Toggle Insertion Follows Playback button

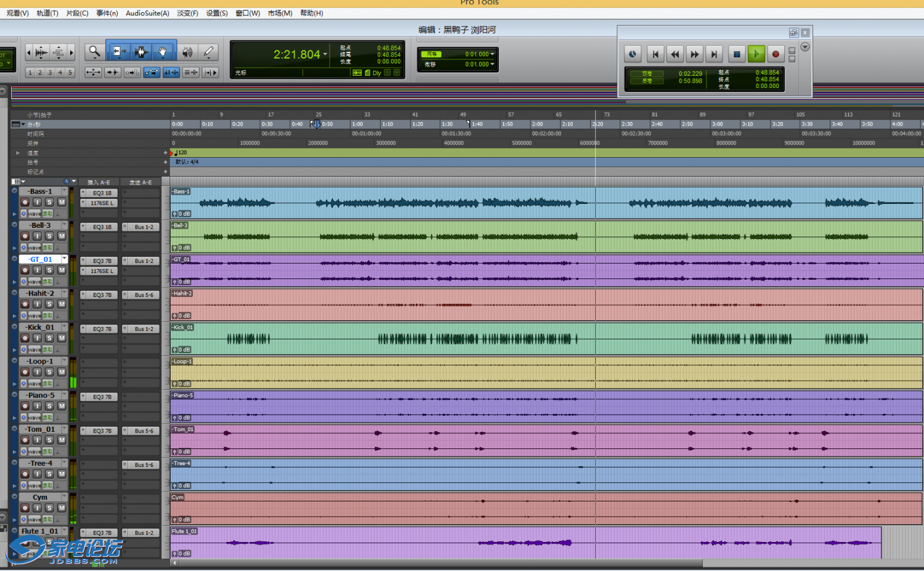click(x=211, y=73)
